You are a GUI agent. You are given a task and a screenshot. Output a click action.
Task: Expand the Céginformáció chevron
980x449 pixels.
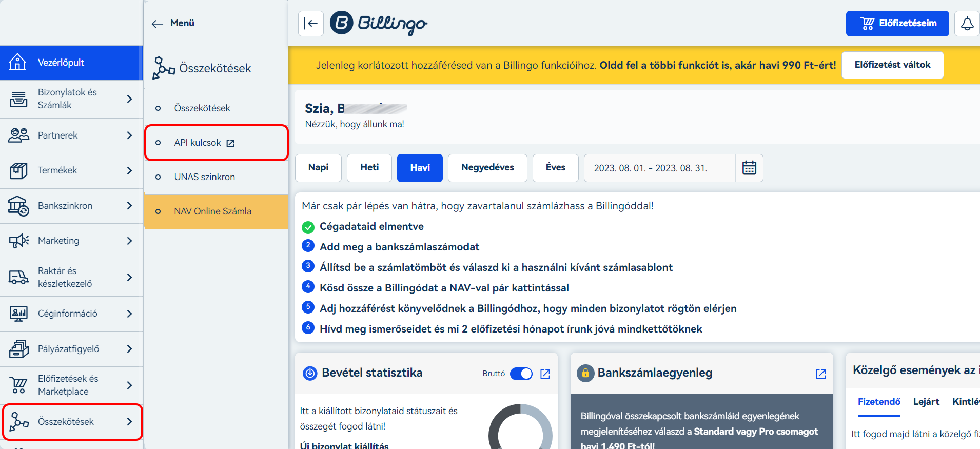coord(129,314)
